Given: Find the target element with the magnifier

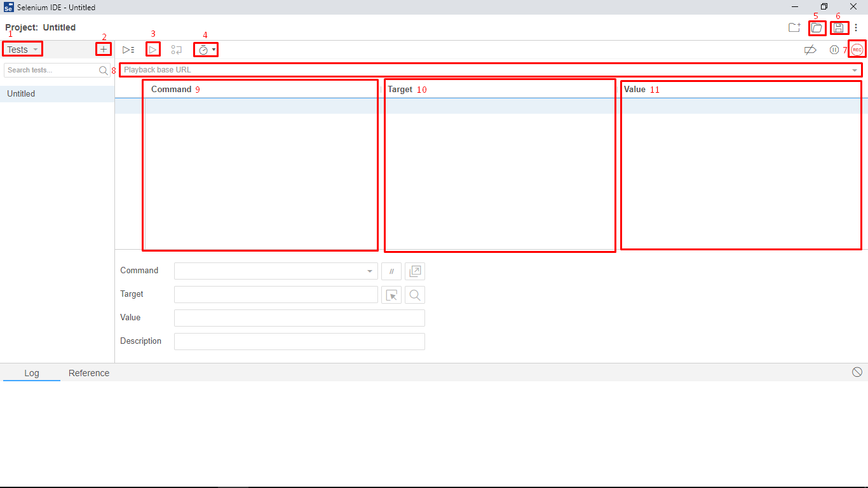Looking at the screenshot, I should tap(414, 294).
